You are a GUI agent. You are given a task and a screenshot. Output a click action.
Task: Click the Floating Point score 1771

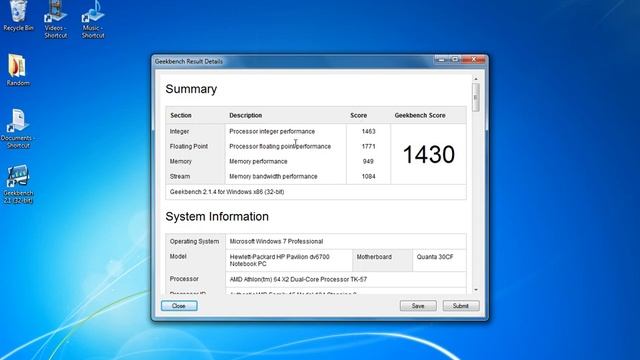pyautogui.click(x=369, y=146)
